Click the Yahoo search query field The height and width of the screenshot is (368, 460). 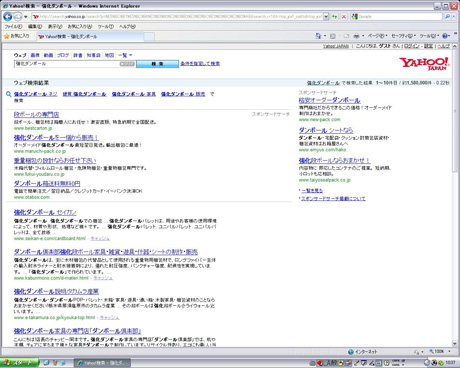pyautogui.click(x=67, y=64)
